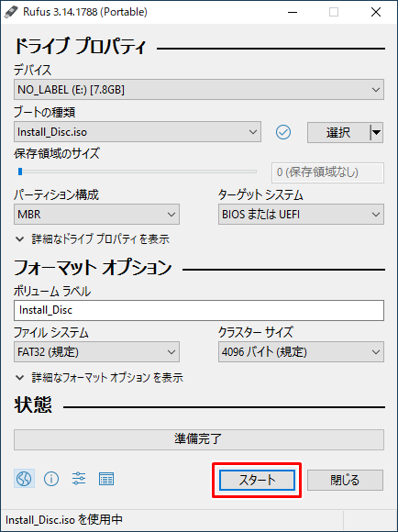Open the info about icon

51,479
